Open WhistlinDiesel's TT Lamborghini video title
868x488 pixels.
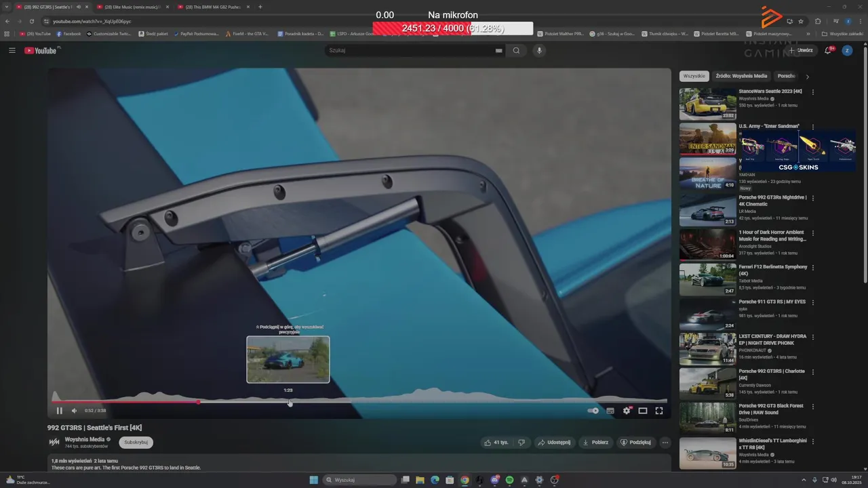point(773,444)
